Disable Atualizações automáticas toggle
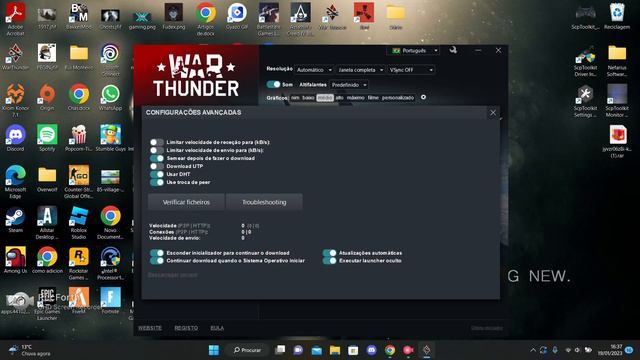The width and height of the screenshot is (640, 360). click(x=329, y=253)
